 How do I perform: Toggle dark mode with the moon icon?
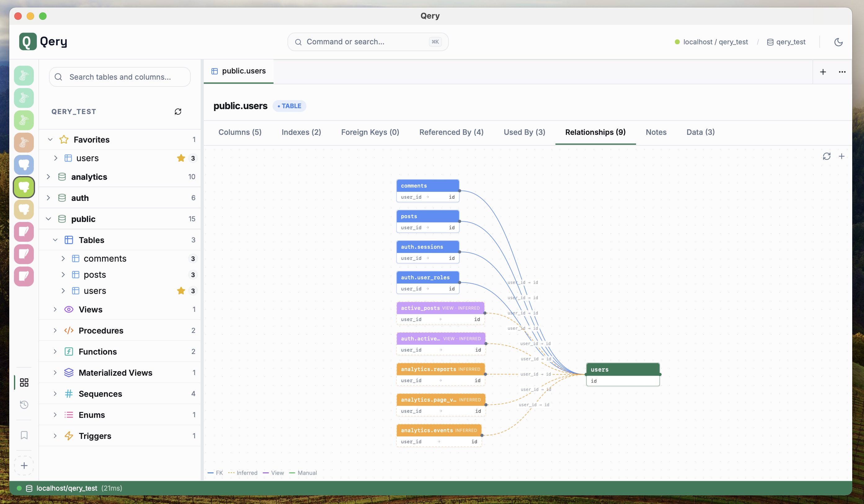click(x=838, y=42)
